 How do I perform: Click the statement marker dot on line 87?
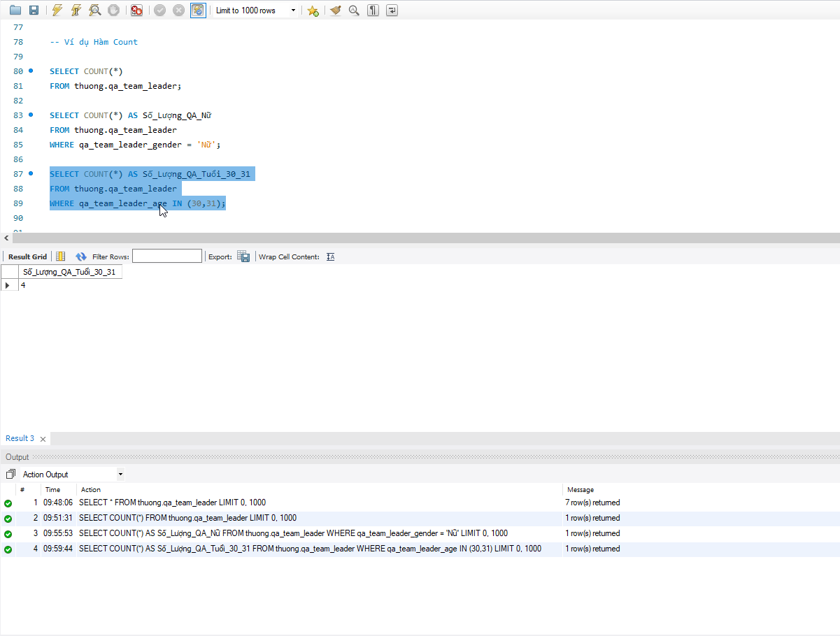[x=31, y=173]
